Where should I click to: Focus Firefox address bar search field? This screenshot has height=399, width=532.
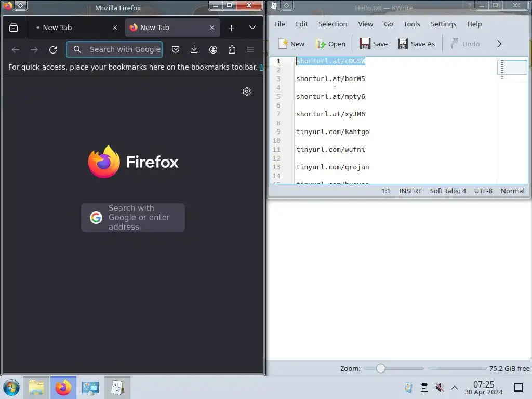[x=114, y=49]
